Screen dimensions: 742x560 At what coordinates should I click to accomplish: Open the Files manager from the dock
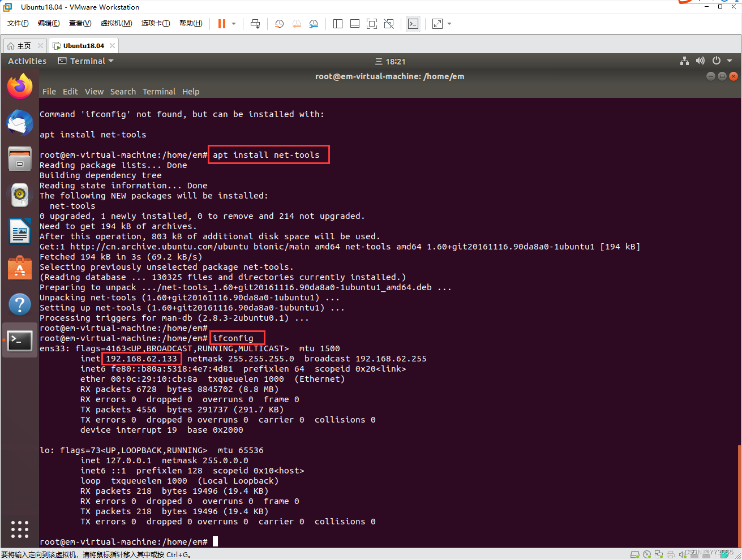pos(20,159)
